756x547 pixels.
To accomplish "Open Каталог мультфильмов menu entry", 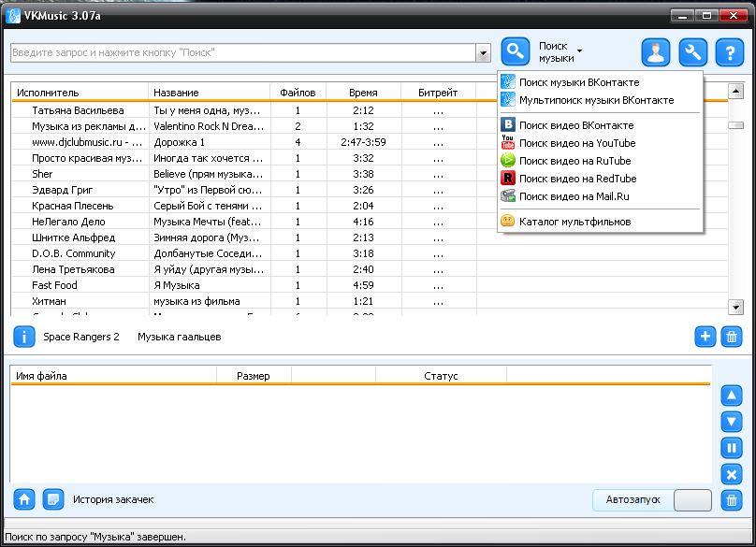I will (601, 222).
